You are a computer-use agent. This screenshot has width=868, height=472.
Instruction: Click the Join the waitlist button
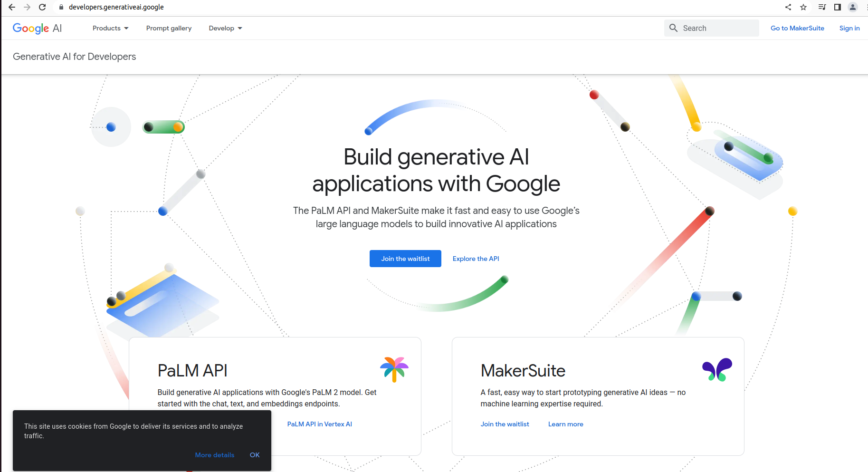coord(405,259)
